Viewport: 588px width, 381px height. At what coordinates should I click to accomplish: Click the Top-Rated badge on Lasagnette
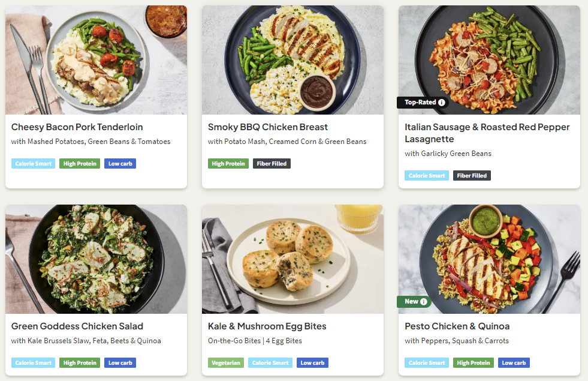pyautogui.click(x=420, y=103)
